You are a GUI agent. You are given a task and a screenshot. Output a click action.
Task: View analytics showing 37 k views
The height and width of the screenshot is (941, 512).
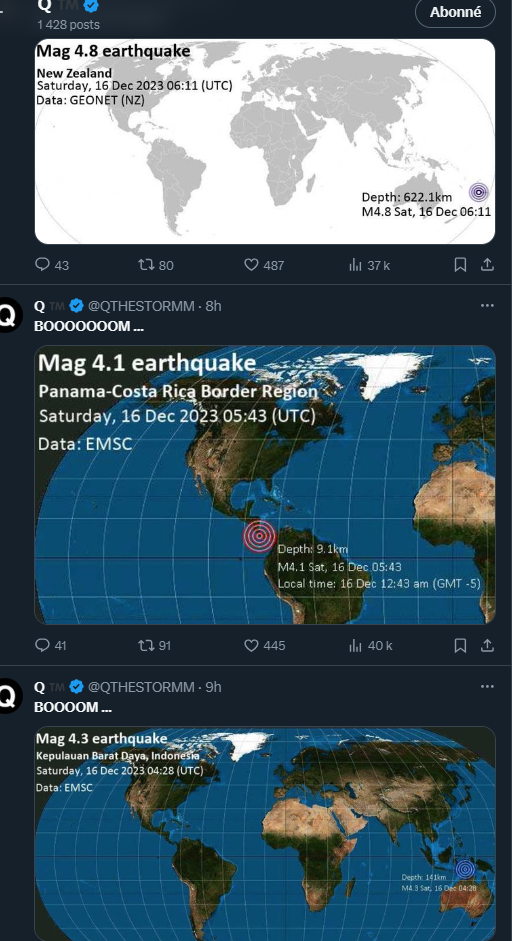370,265
